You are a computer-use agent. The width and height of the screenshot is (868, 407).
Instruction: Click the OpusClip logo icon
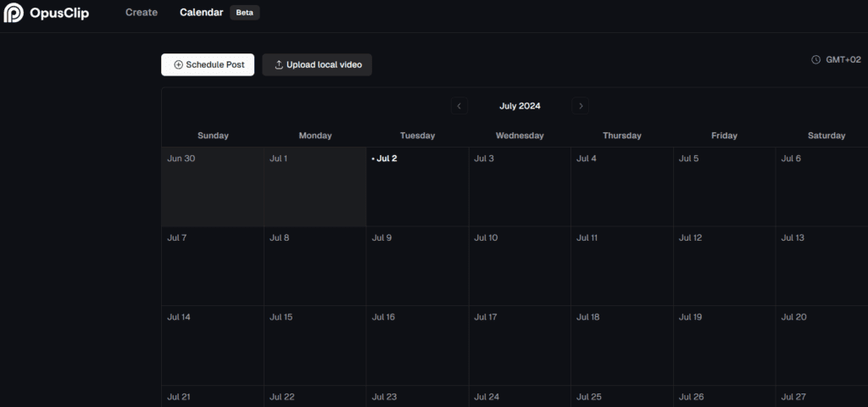tap(14, 13)
